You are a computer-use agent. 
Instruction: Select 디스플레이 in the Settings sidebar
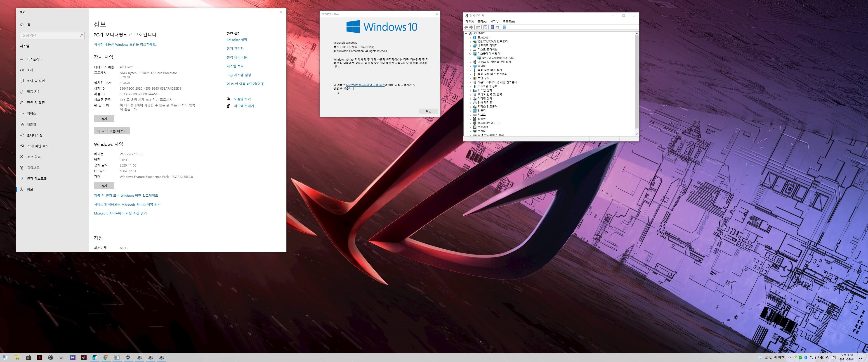(x=53, y=59)
